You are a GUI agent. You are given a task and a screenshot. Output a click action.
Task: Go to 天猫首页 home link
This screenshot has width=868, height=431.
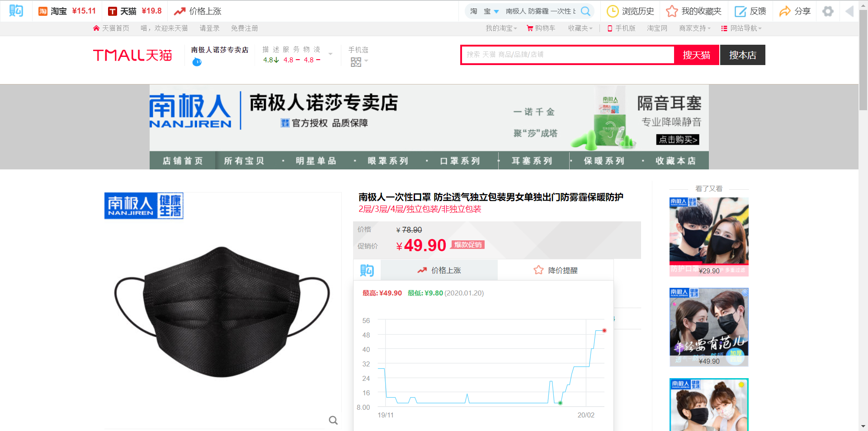tap(111, 28)
